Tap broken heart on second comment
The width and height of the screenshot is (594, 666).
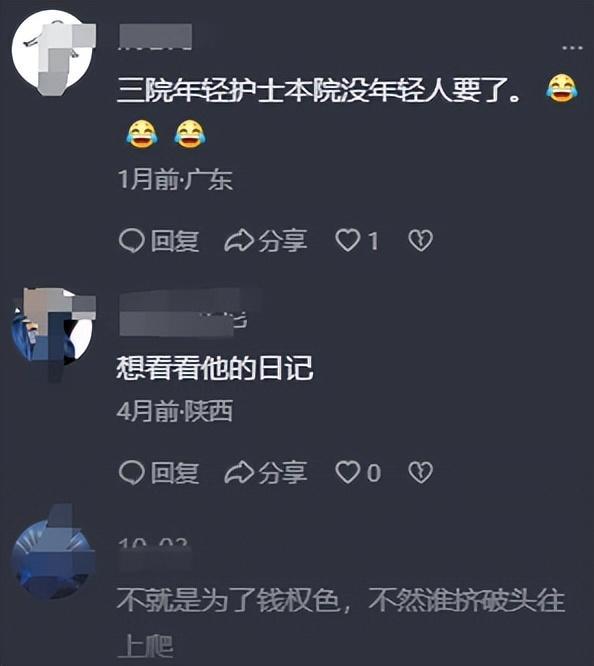click(420, 472)
